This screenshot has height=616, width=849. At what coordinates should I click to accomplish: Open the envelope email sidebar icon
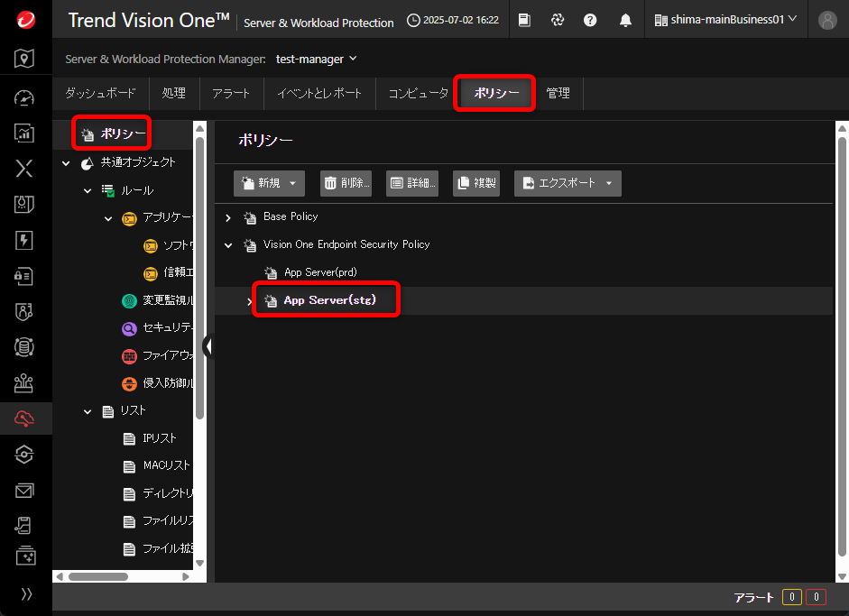(24, 491)
